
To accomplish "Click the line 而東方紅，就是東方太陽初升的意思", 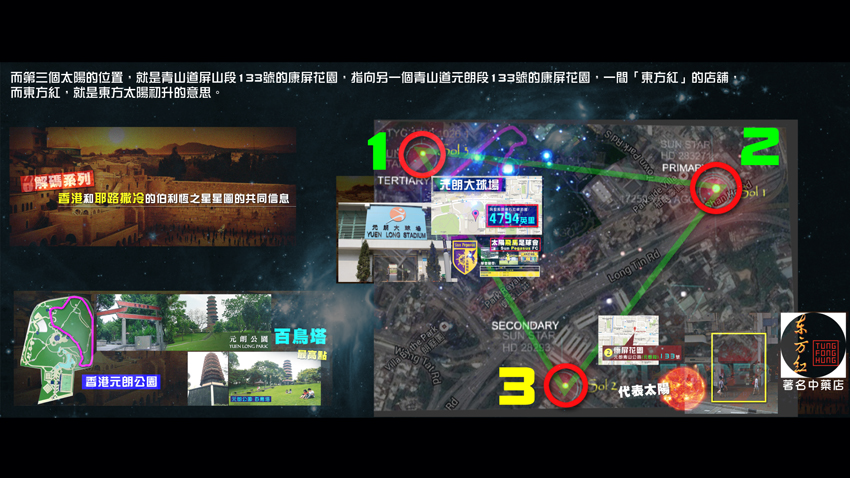I will point(116,93).
